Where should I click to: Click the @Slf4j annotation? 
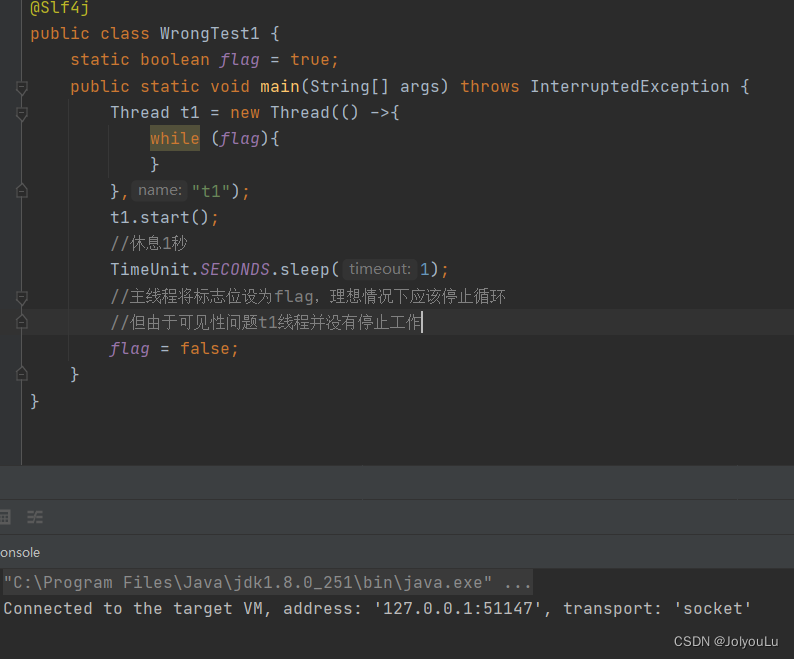coord(60,7)
